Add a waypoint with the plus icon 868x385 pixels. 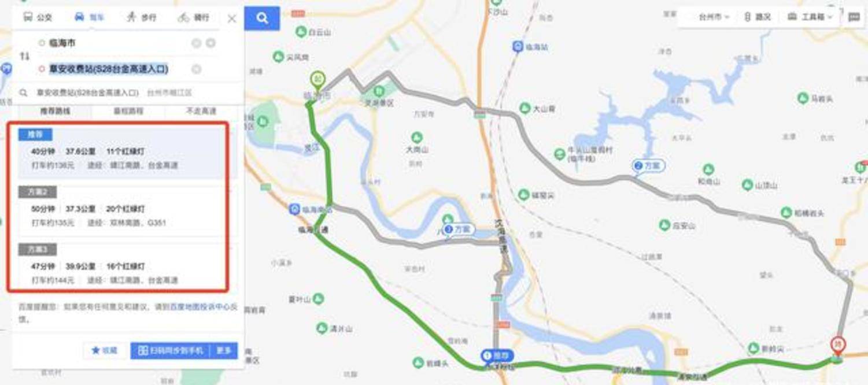click(210, 43)
